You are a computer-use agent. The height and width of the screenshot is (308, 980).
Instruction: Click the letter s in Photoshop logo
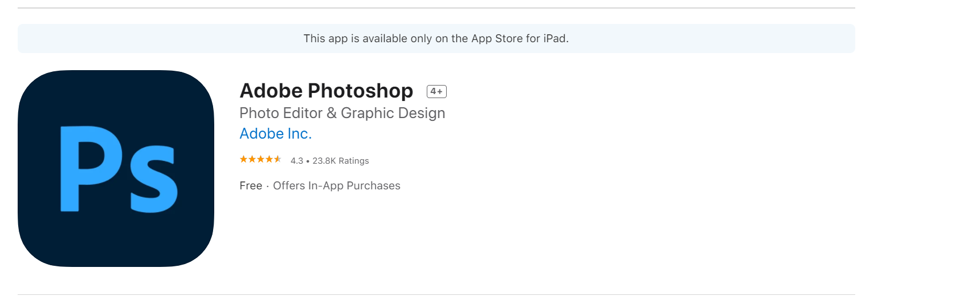pos(153,180)
